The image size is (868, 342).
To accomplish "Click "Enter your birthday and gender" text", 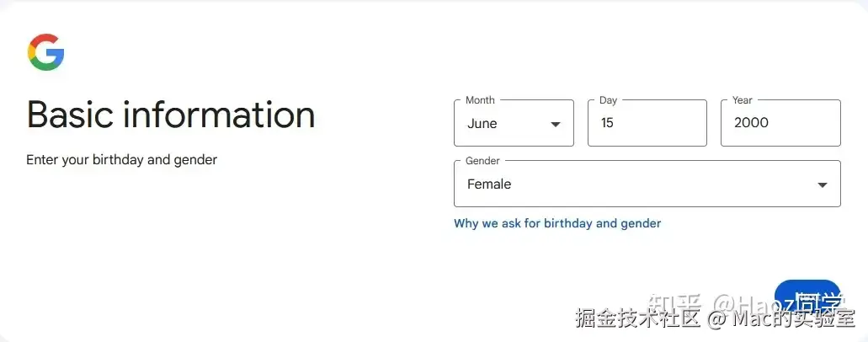I will click(121, 159).
